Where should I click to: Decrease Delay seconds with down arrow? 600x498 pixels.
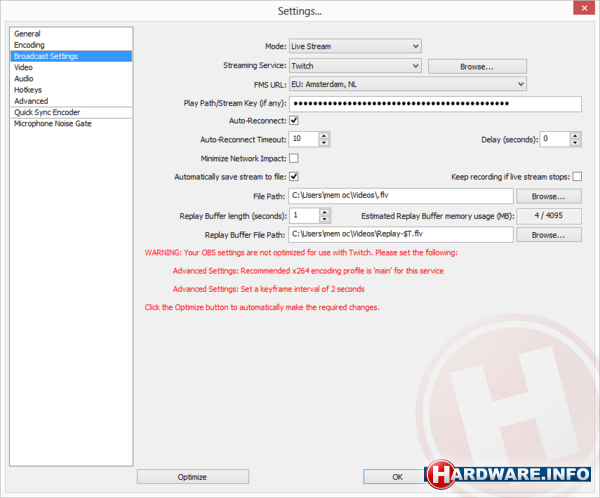pos(575,143)
